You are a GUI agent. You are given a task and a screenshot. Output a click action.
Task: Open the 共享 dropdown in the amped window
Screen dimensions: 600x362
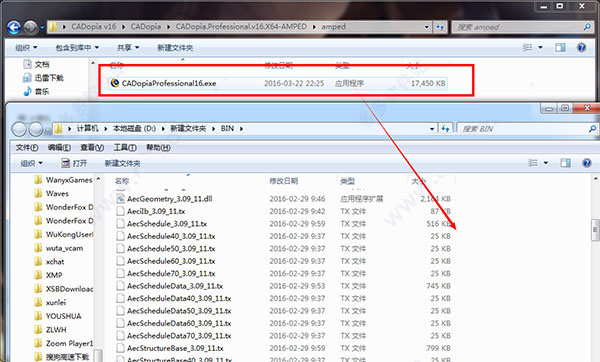coord(128,47)
